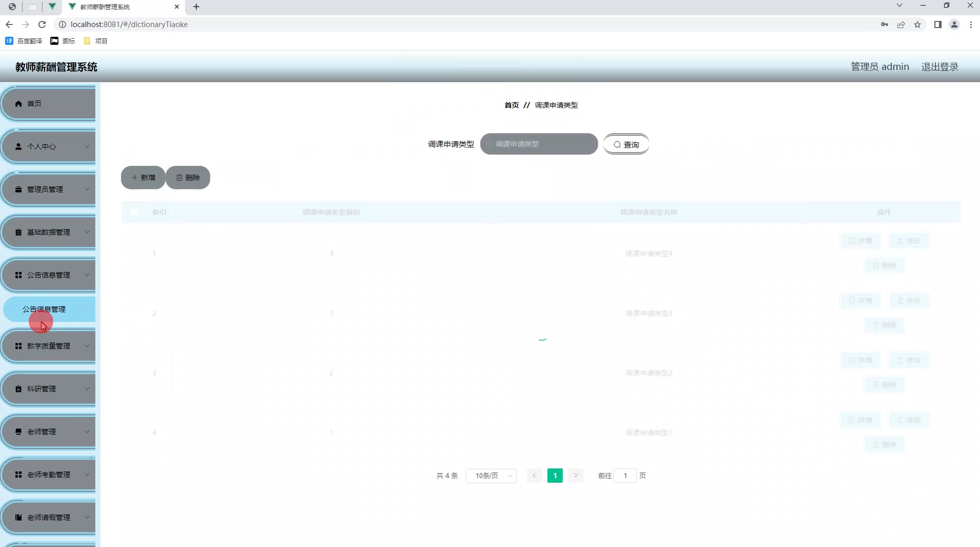
Task: Click the 老师管理 icon in sidebar
Action: (x=18, y=432)
